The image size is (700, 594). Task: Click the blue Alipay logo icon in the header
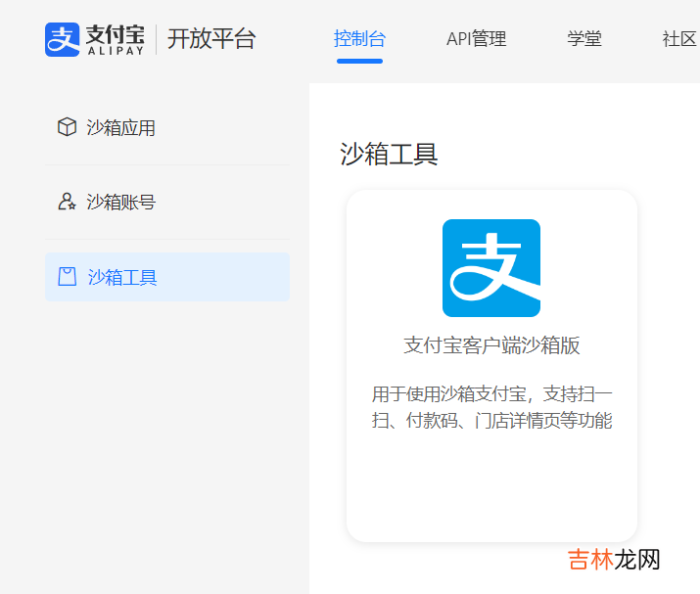click(62, 39)
